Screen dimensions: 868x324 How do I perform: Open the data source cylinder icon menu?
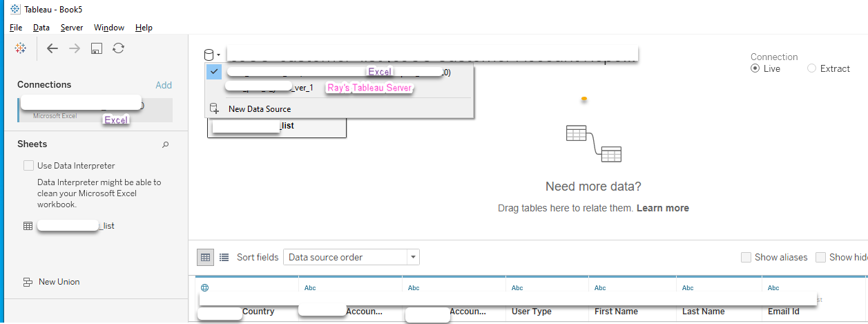click(x=212, y=55)
